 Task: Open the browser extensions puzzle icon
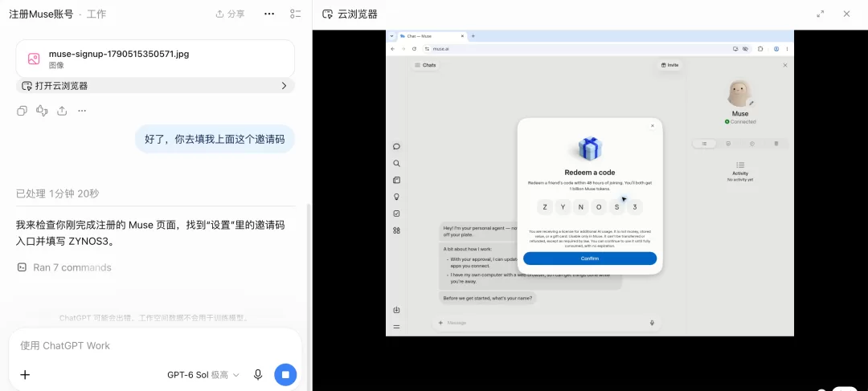click(x=760, y=49)
